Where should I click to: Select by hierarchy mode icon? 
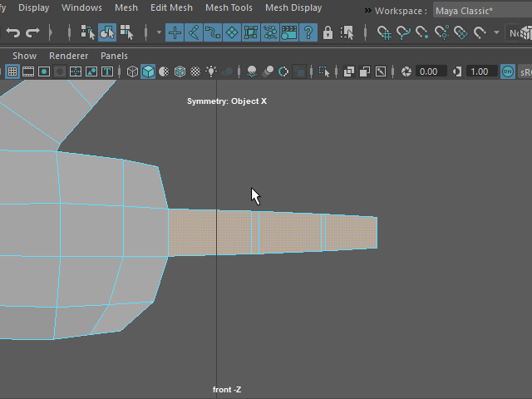tap(87, 32)
